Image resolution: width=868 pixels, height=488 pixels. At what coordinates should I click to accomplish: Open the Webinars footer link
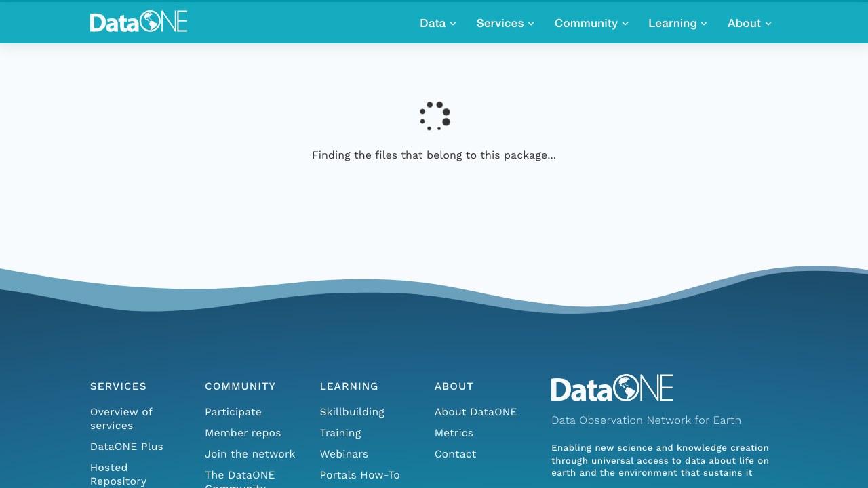click(x=344, y=454)
